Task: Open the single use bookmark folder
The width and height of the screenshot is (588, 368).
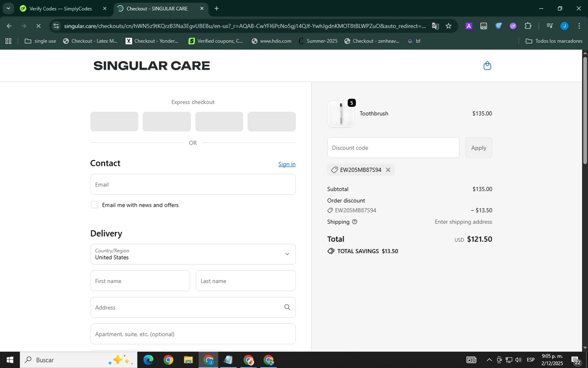Action: pos(40,41)
